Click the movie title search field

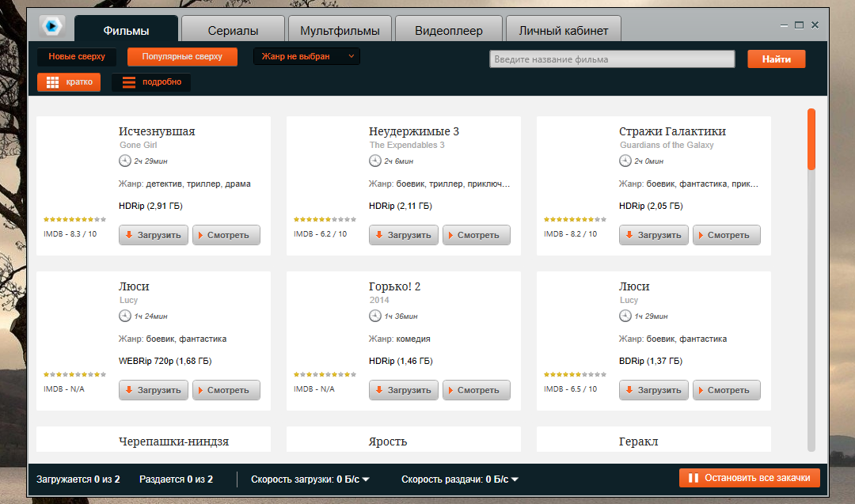pos(613,59)
